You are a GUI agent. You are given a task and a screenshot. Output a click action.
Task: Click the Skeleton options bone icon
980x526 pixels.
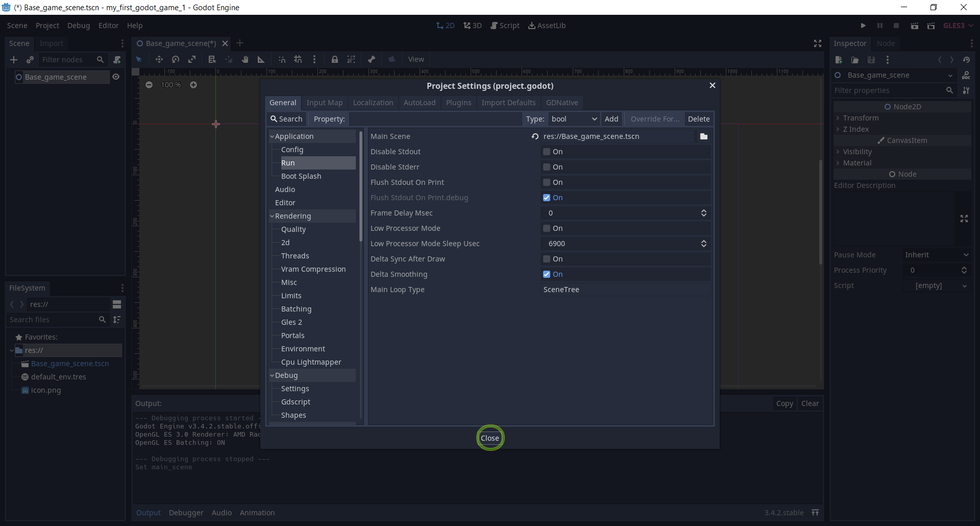372,59
